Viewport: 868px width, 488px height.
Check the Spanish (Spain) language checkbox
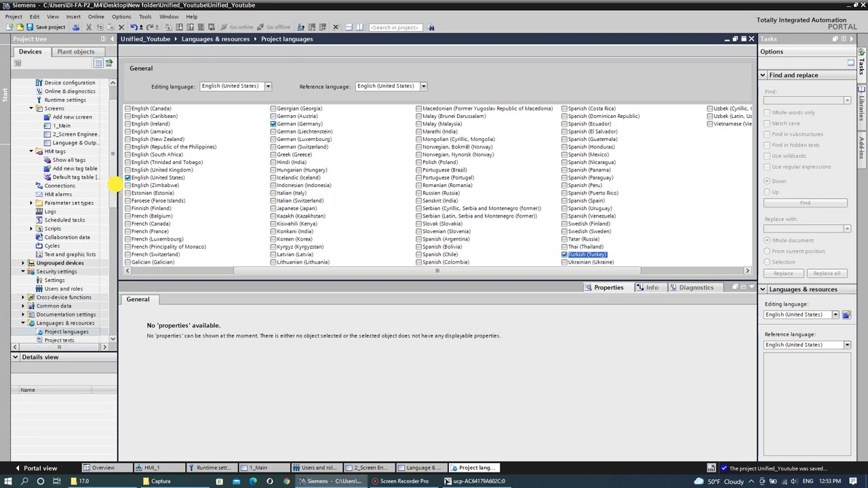(564, 201)
